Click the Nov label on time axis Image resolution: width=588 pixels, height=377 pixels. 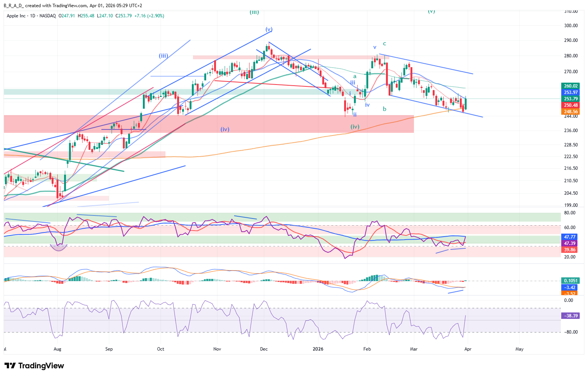[217, 349]
